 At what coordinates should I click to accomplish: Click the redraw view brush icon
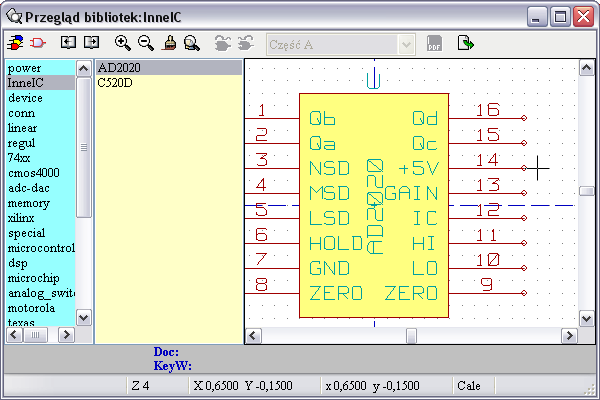169,43
